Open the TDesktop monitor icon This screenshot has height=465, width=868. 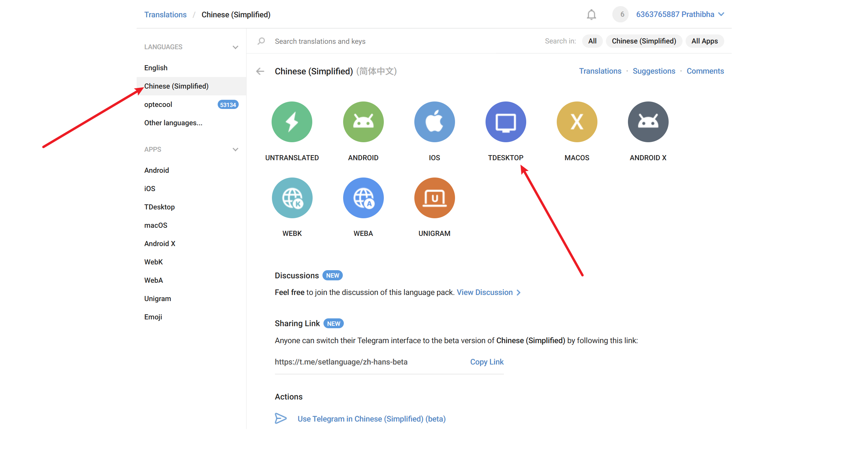tap(506, 122)
